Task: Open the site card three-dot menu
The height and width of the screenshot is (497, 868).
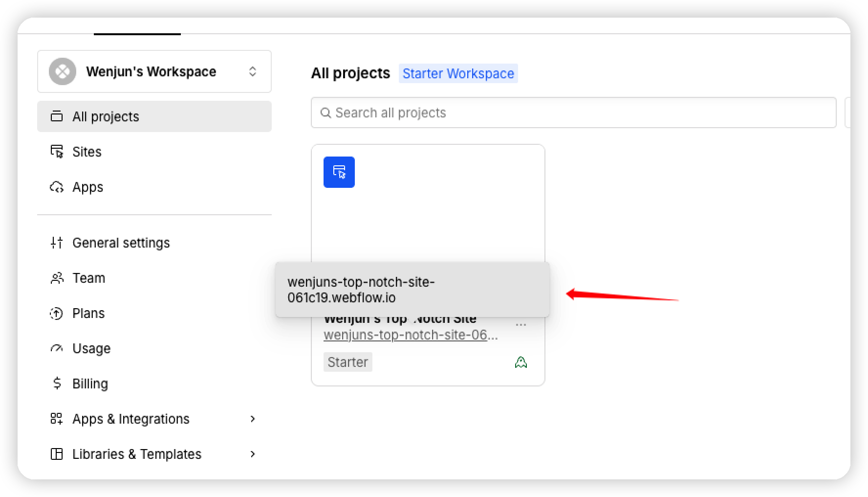Action: (521, 324)
